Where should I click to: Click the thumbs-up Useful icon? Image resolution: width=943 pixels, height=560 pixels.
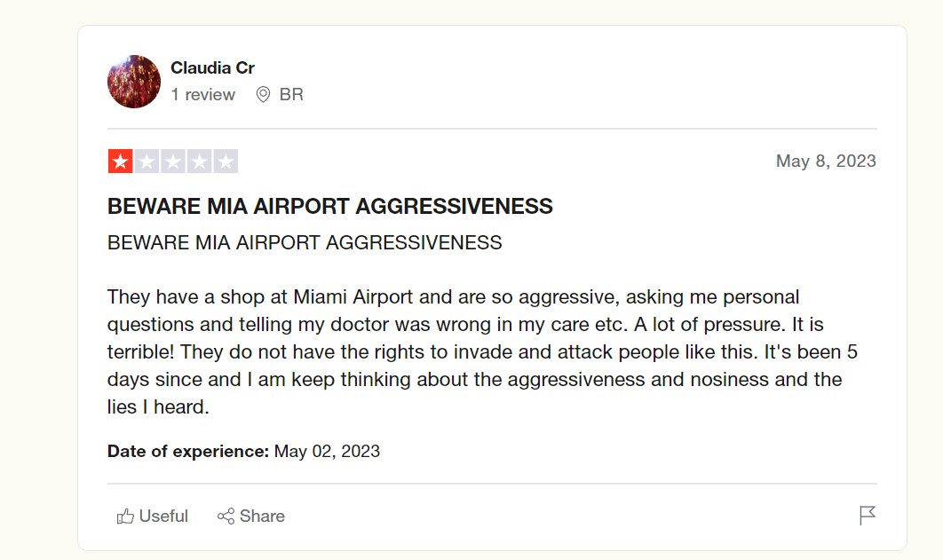click(125, 517)
